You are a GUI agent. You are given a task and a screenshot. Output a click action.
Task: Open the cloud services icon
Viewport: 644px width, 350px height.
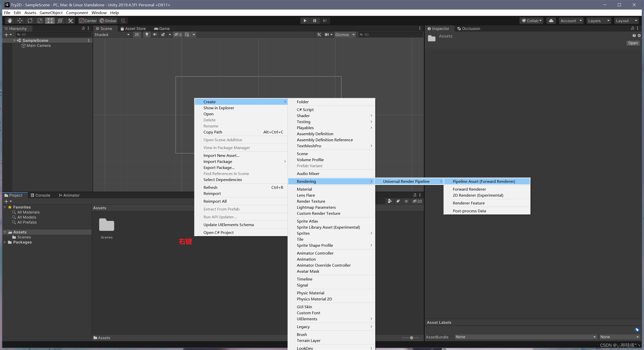(551, 21)
